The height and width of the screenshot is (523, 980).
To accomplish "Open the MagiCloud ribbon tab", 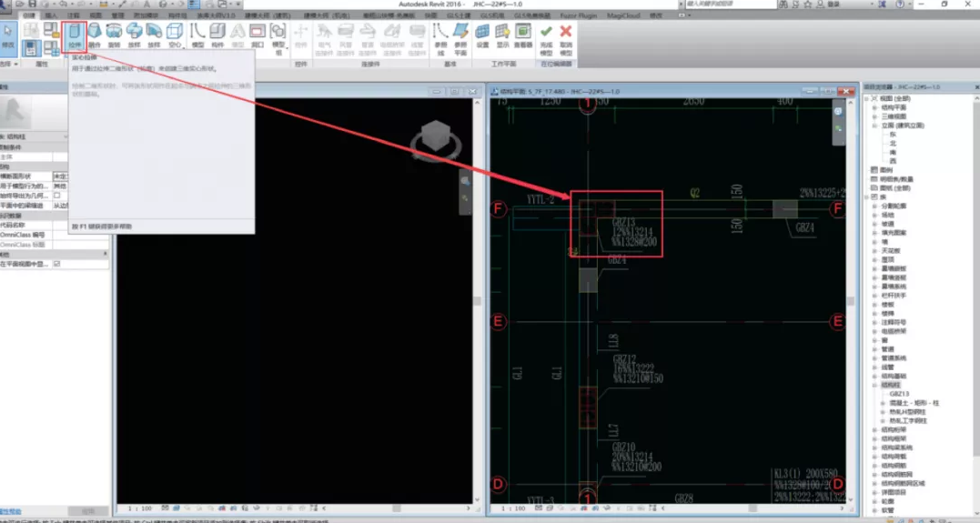I will 623,15.
